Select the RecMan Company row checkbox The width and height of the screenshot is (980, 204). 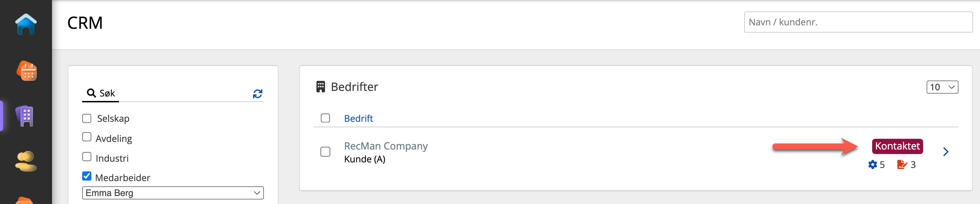click(x=325, y=152)
